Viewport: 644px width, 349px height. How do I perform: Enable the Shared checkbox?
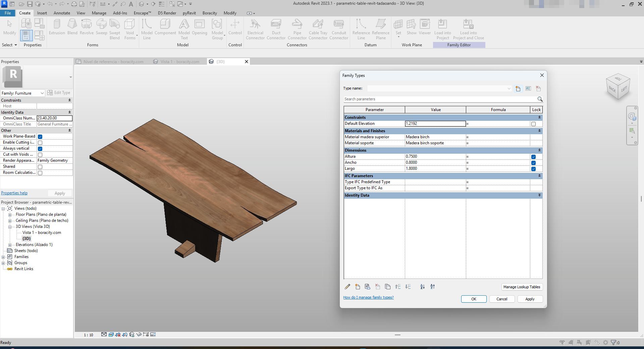[40, 167]
